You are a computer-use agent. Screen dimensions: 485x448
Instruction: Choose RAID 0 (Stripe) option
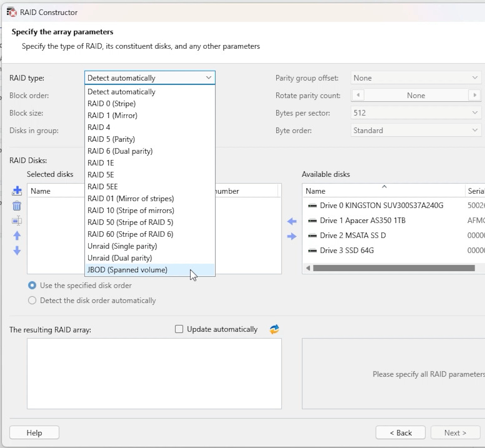coord(150,104)
